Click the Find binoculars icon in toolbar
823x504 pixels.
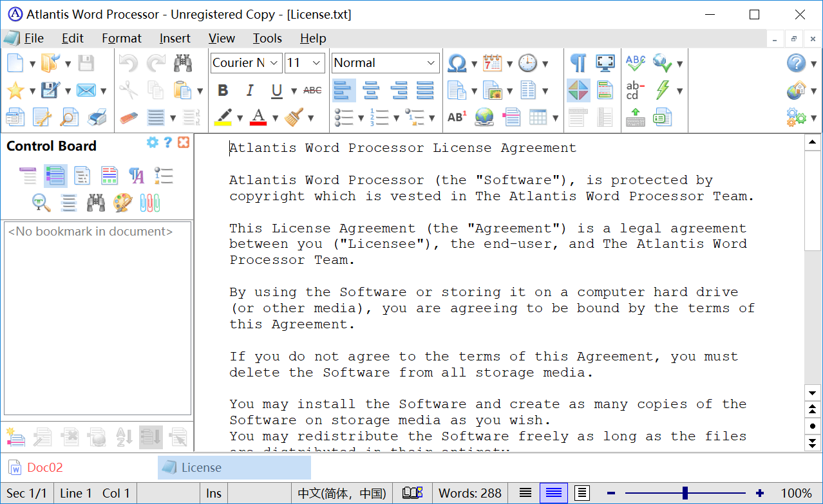pos(183,63)
